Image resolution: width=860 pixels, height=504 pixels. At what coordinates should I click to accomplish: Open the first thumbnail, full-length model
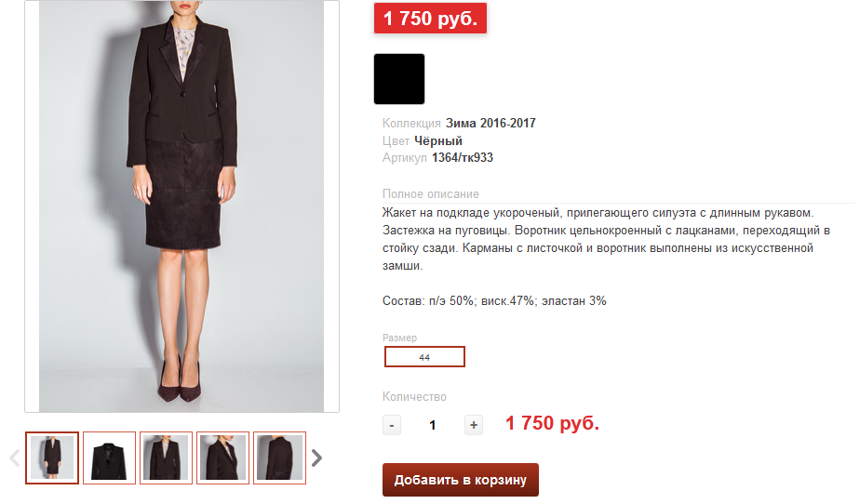pos(52,458)
